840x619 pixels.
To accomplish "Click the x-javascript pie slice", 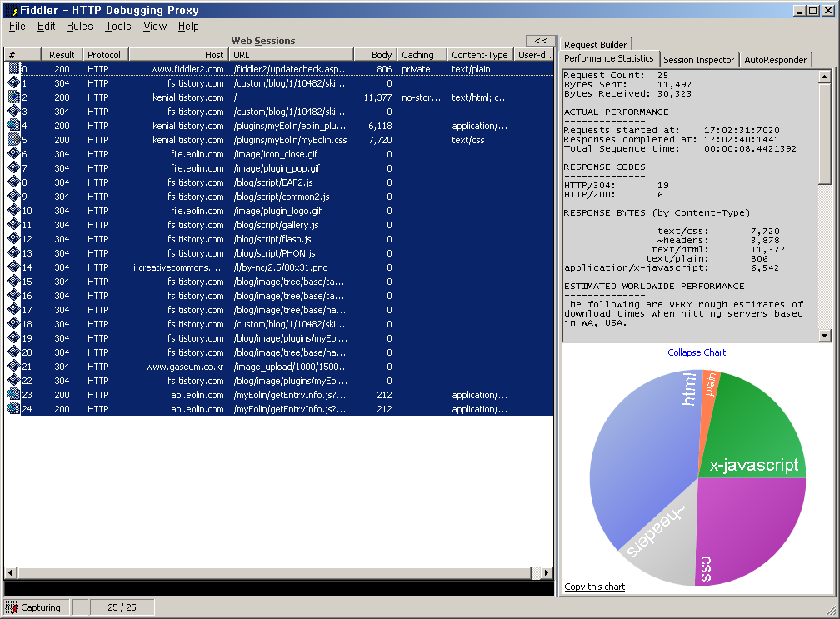I will [750, 428].
